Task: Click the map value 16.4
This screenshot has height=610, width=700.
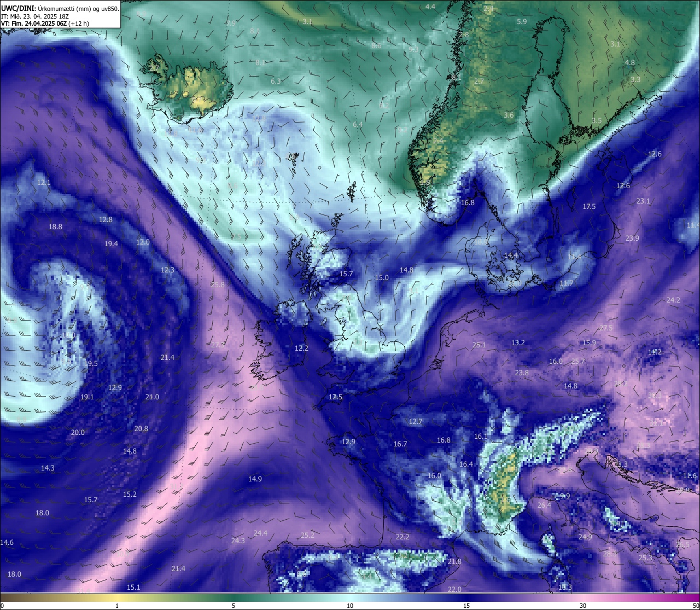Action: [466, 464]
